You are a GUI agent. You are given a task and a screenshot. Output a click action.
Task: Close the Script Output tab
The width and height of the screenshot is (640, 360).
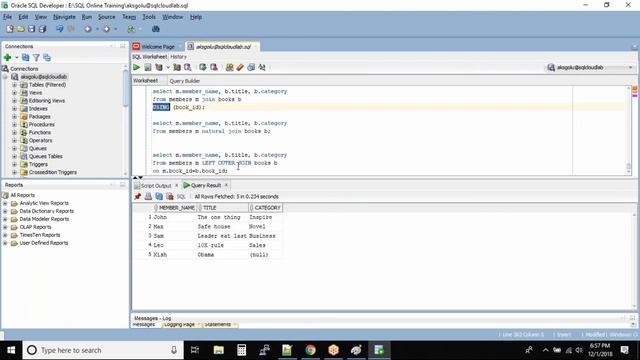click(176, 186)
